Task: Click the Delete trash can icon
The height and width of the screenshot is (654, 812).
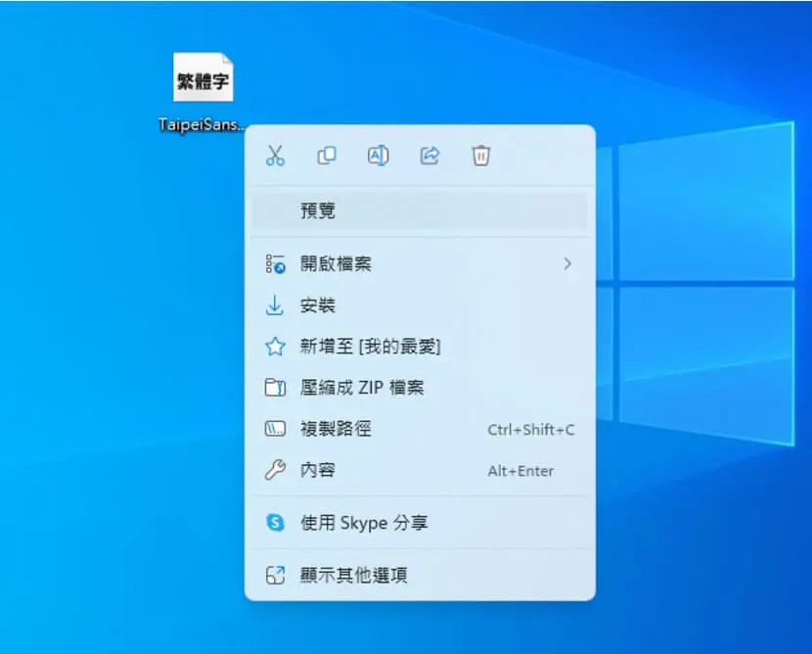Action: 481,156
